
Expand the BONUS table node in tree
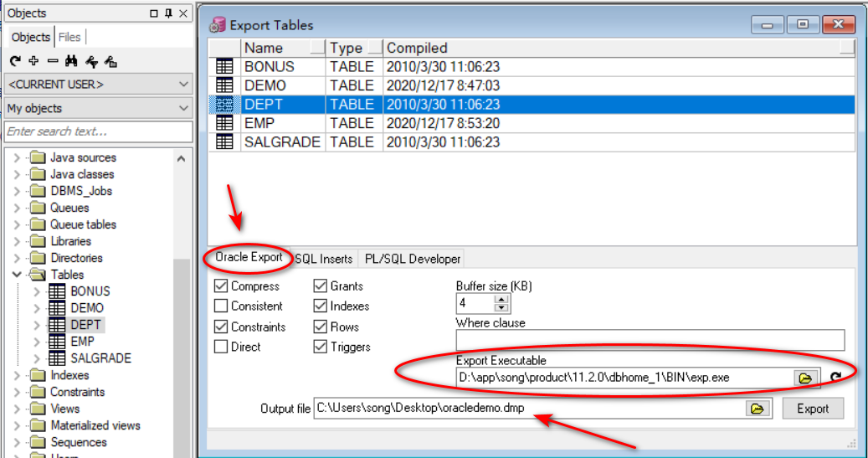point(37,291)
